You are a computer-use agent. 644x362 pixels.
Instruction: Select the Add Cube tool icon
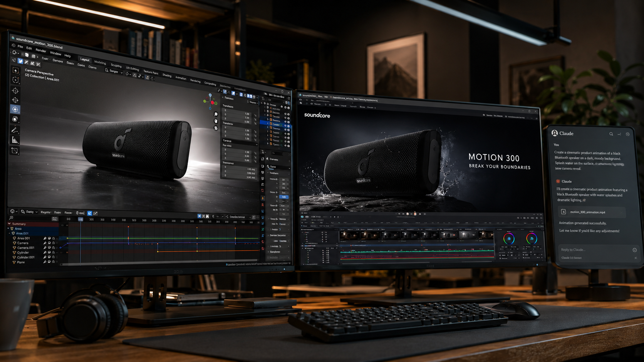15,150
